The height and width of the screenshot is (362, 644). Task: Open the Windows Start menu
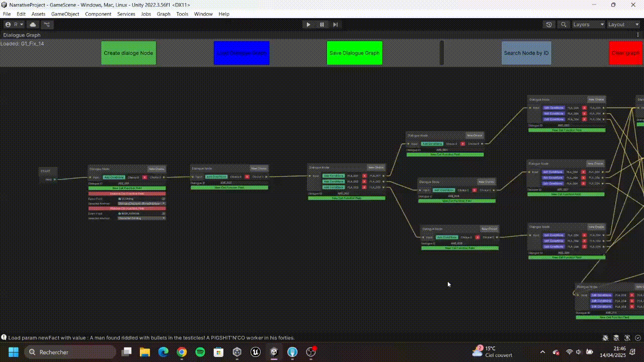tap(13, 352)
